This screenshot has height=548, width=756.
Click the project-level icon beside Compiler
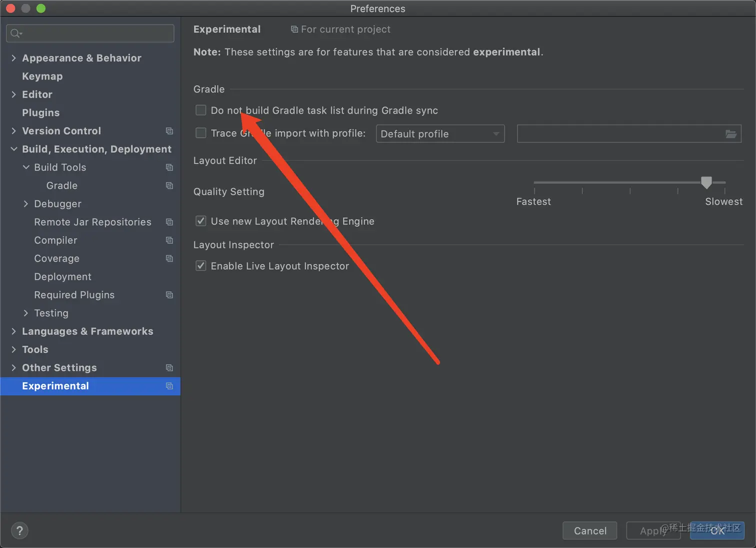point(169,240)
